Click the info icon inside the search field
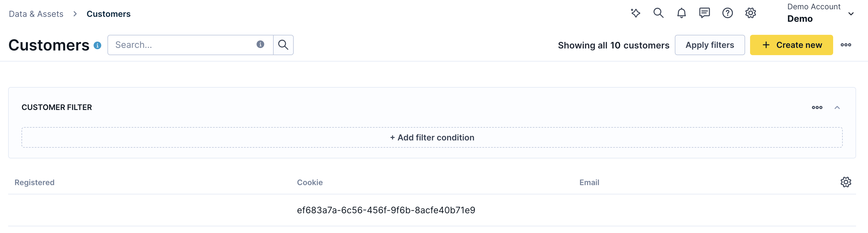Screen dimensions: 868x233 point(260,44)
